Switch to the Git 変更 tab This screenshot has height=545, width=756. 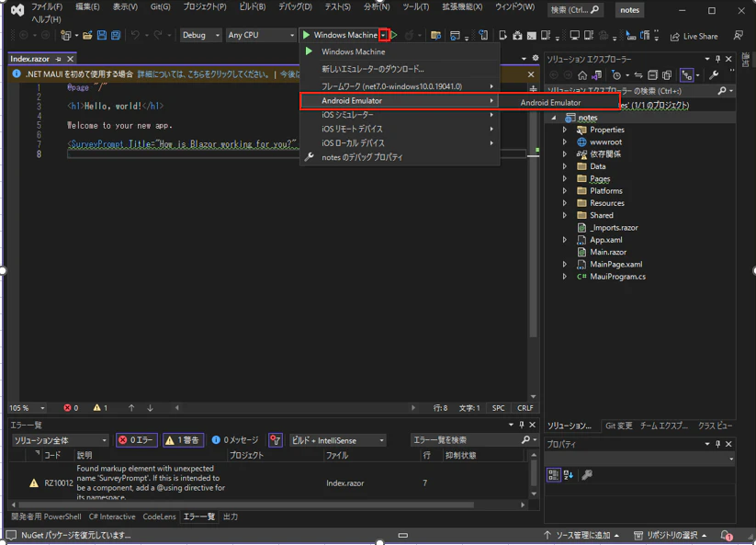point(618,426)
